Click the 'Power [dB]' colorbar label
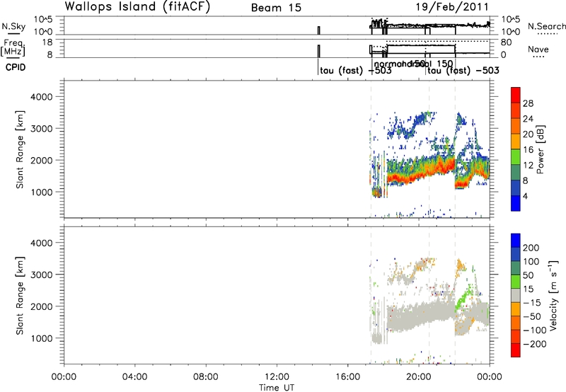 coord(540,149)
